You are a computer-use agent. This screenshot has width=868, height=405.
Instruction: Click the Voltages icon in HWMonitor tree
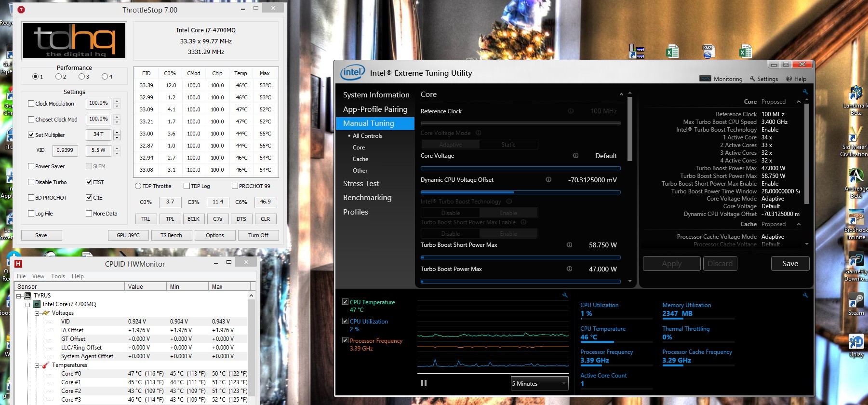[46, 313]
